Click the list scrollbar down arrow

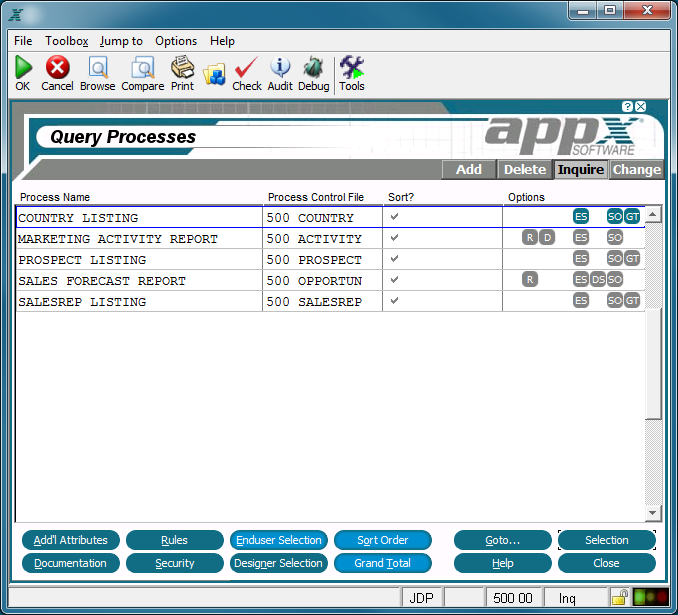point(653,513)
